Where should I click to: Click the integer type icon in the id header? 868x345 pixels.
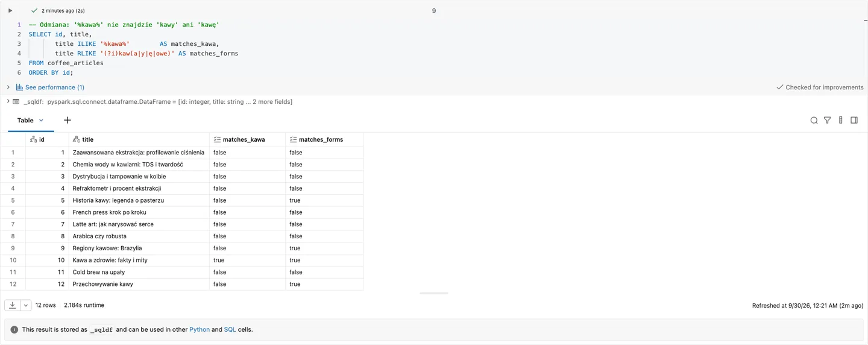pos(34,139)
